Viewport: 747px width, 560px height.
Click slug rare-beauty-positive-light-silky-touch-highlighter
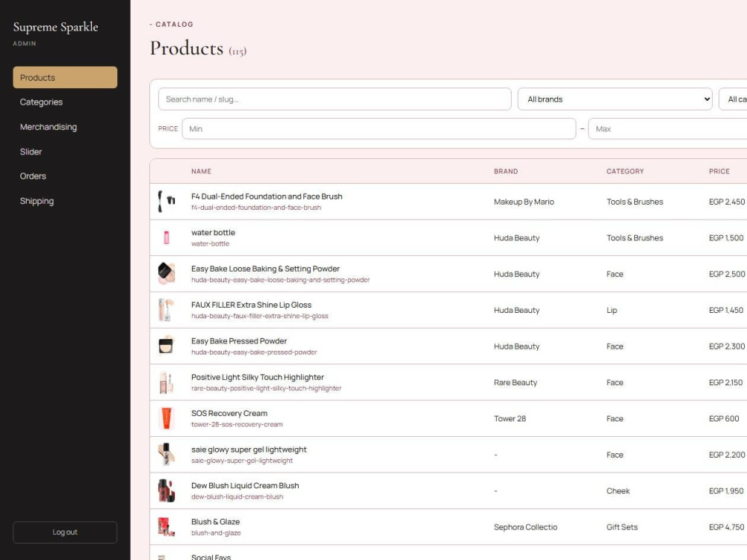267,388
